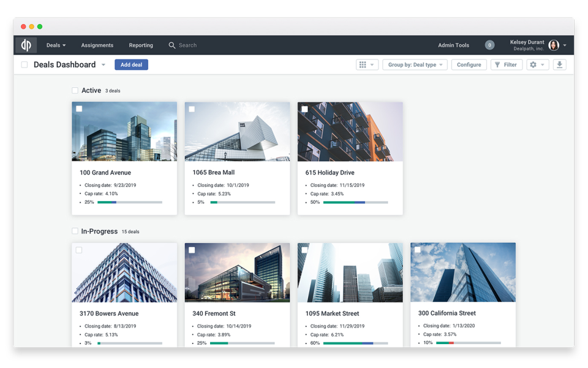
Task: Open the notifications badge icon
Action: click(x=489, y=45)
